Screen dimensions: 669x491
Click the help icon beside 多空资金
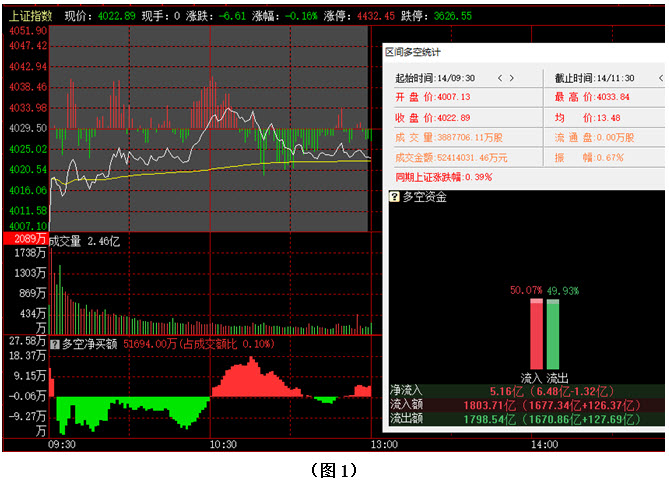click(393, 197)
